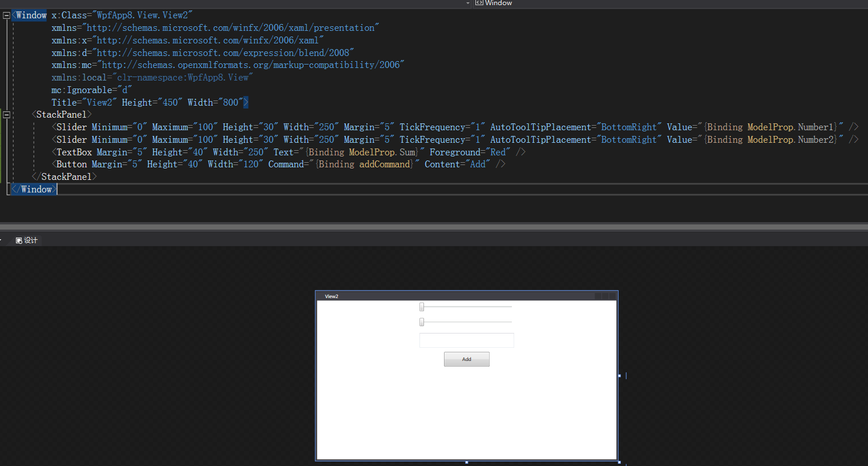Image resolution: width=868 pixels, height=466 pixels.
Task: Click the xmlns:x namespace URL
Action: click(208, 41)
